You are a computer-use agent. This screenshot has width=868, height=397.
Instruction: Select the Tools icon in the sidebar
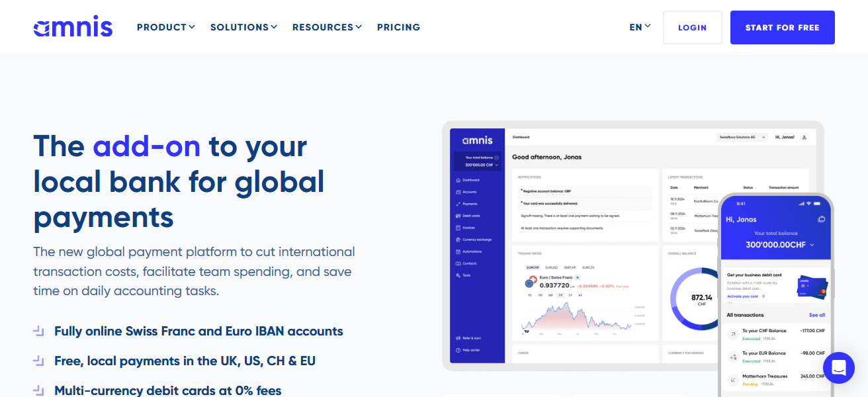(458, 275)
